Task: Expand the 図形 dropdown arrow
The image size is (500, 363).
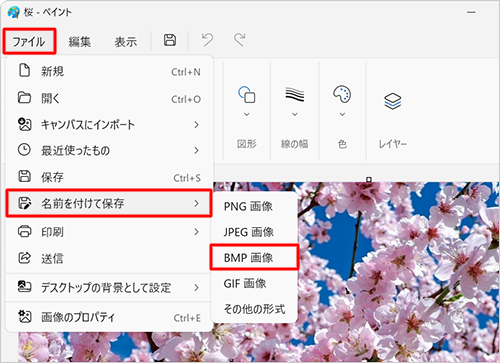Action: (x=247, y=114)
